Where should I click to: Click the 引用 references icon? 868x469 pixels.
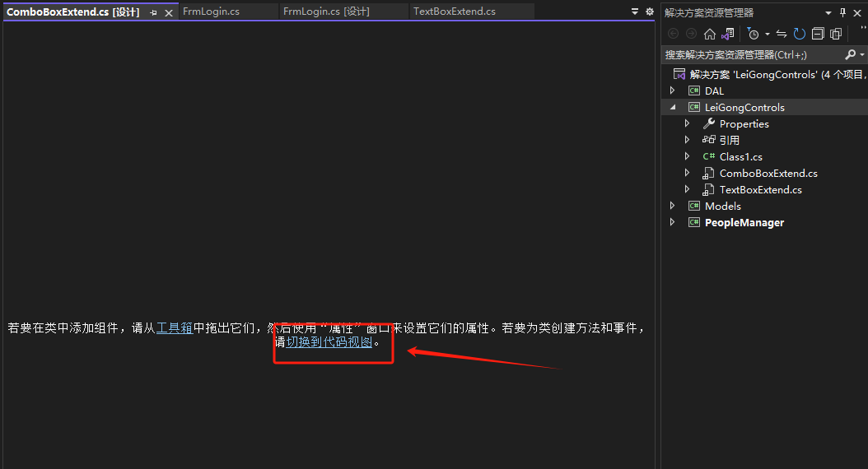pyautogui.click(x=708, y=139)
